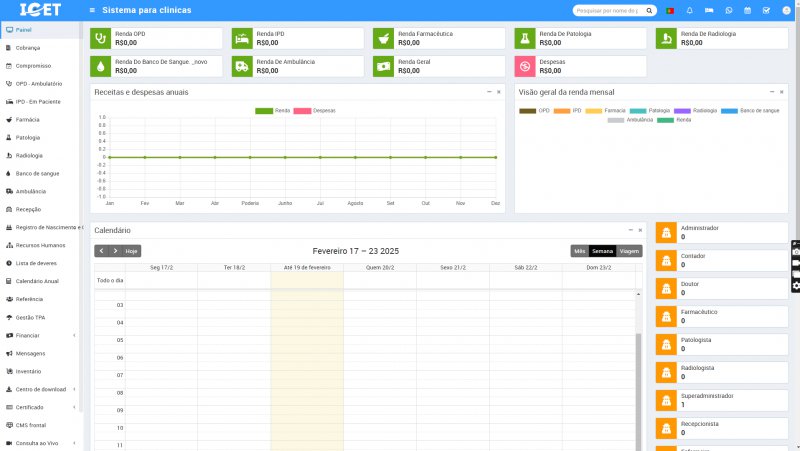Click the Portuguese flag language icon
Viewport: 800px width, 451px height.
[669, 10]
